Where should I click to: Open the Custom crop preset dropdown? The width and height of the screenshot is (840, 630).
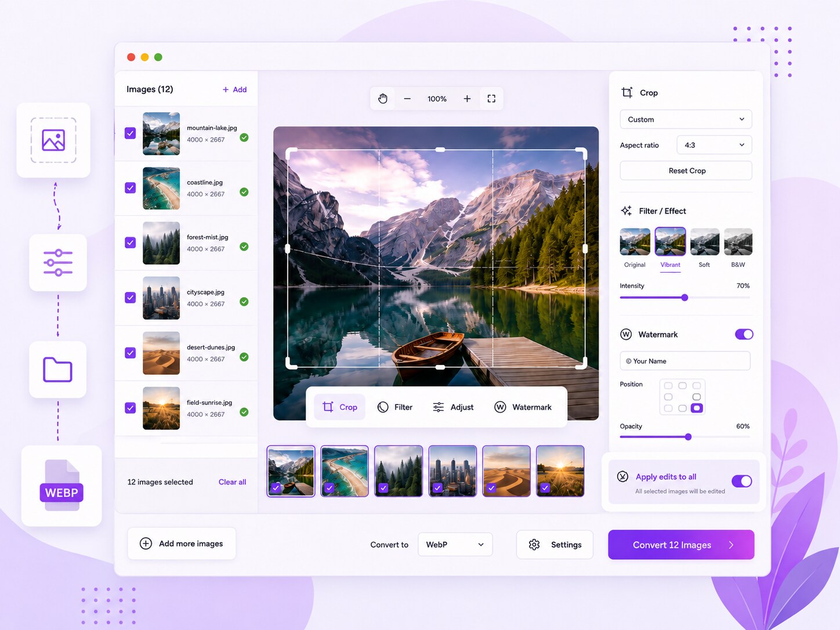coord(686,120)
